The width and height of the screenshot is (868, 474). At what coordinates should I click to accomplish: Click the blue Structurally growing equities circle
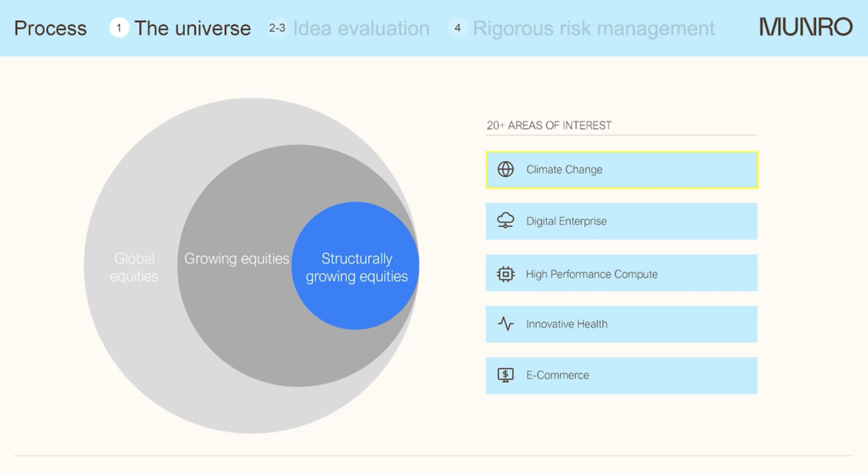click(x=356, y=267)
